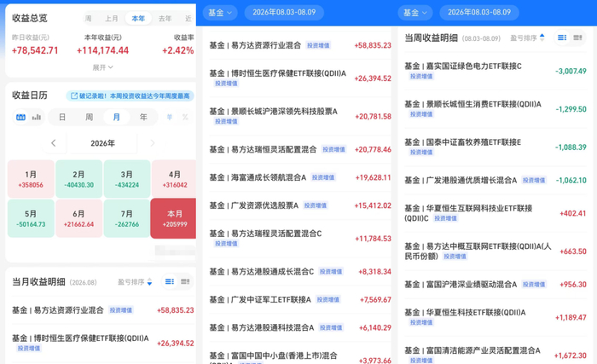Toggle 盈亏排序 sorting in 当周收益明细
Viewport: 597px width, 364px height.
[x=527, y=38]
